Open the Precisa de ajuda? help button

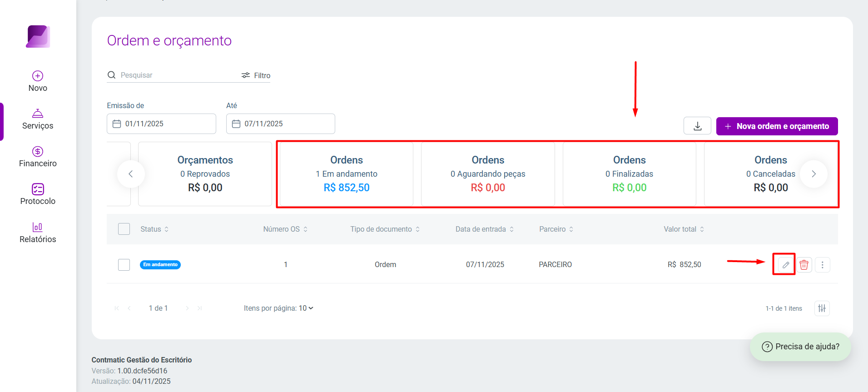coord(800,347)
